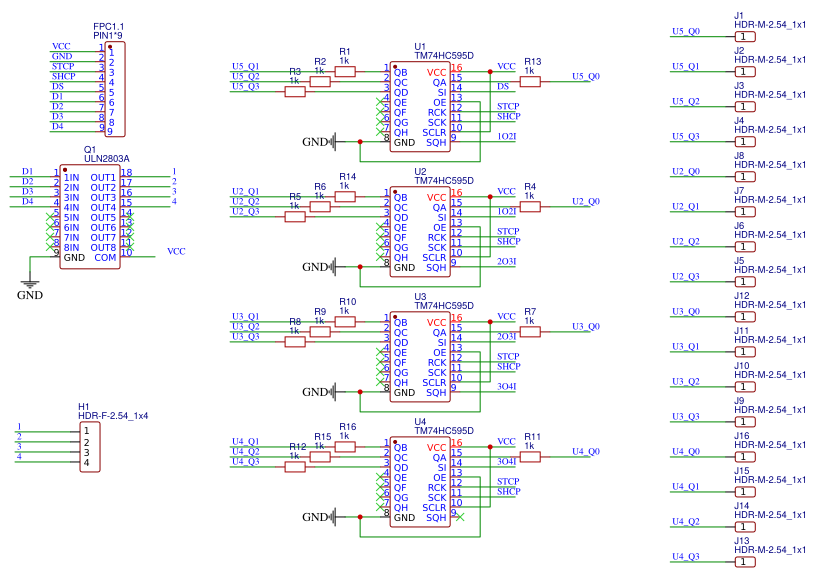Click the U4_Q2 label next to J14

click(686, 522)
